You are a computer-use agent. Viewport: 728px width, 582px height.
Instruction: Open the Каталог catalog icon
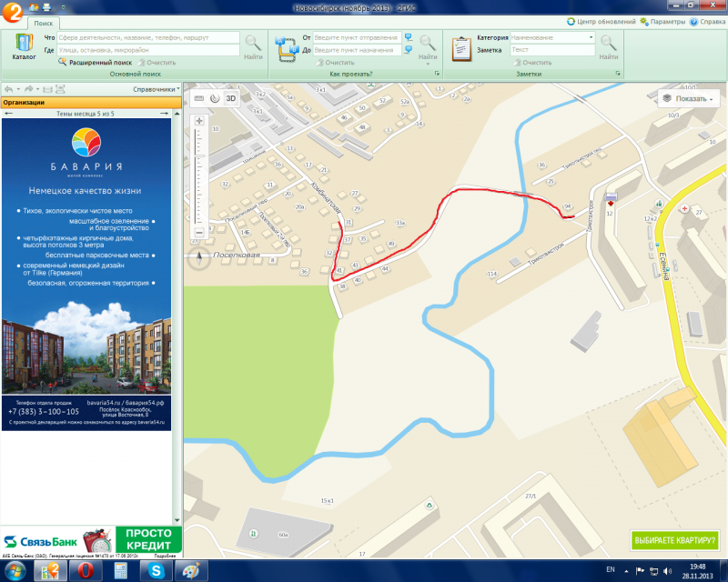point(24,45)
